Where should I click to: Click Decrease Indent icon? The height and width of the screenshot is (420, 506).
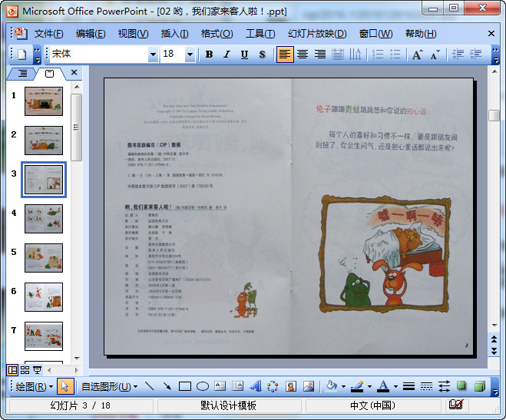coord(458,55)
